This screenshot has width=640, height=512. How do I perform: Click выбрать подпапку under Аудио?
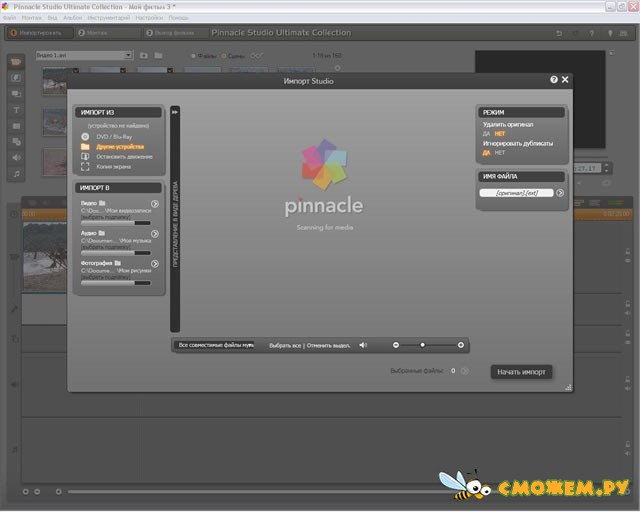[106, 247]
